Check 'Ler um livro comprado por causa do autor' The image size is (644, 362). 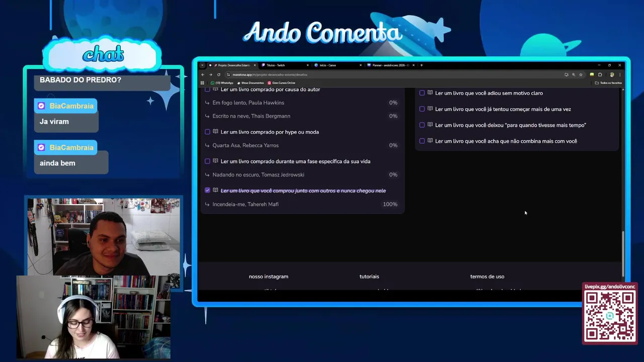coord(207,89)
